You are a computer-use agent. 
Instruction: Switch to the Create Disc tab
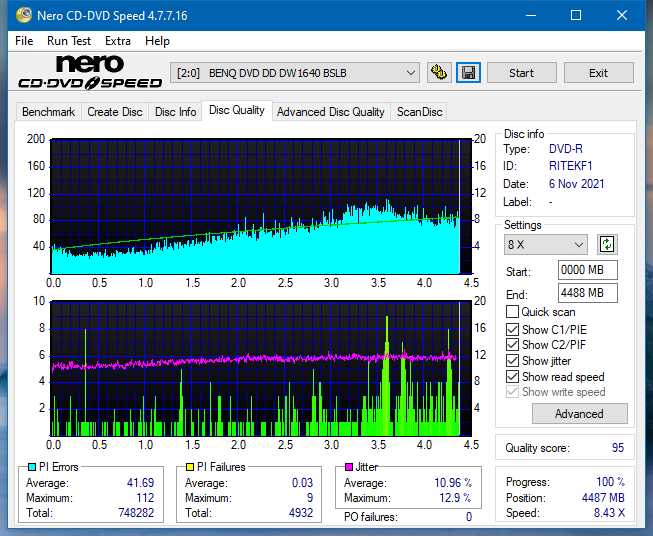pyautogui.click(x=115, y=112)
